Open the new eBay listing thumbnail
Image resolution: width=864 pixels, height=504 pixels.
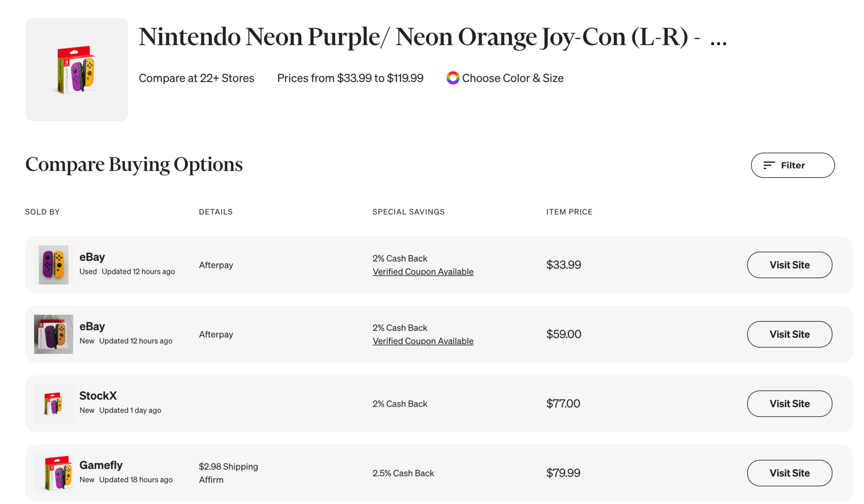[54, 334]
